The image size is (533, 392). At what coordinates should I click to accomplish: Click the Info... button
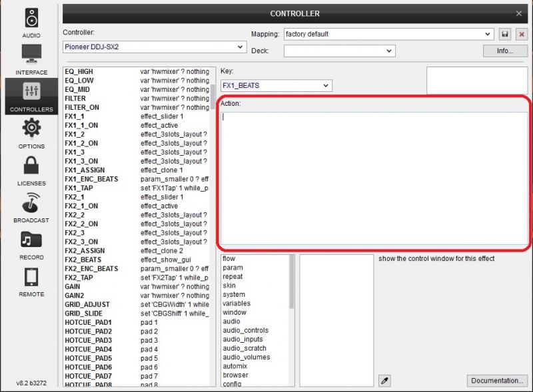tap(505, 51)
